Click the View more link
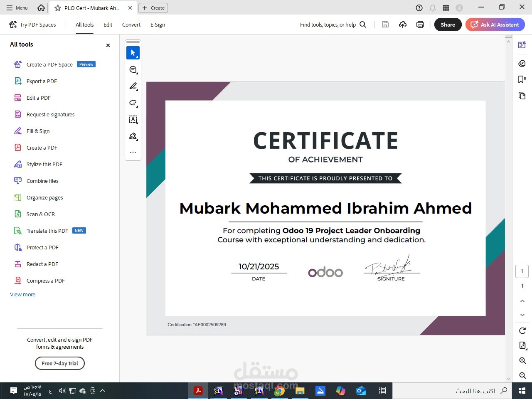Viewport: 532px width, 399px height. click(x=23, y=295)
